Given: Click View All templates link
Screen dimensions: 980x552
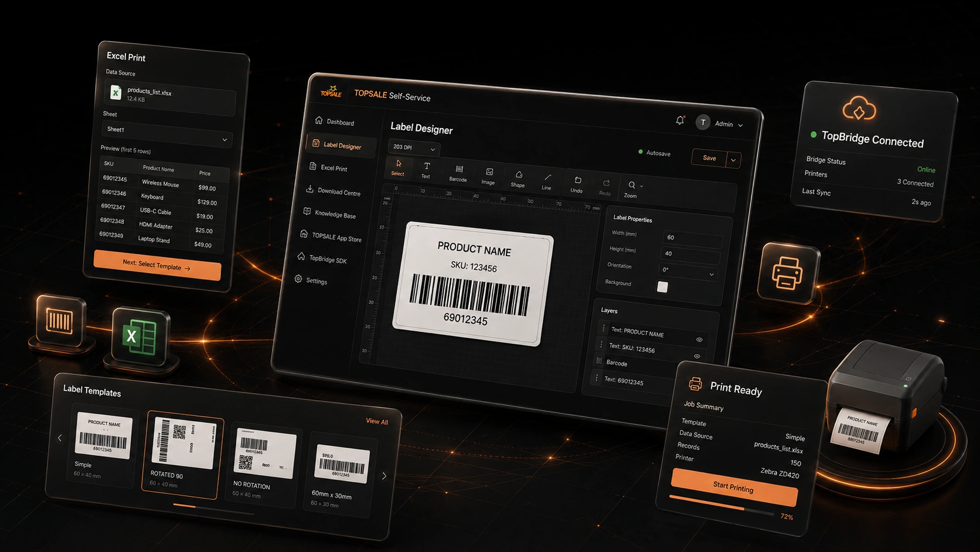Looking at the screenshot, I should [377, 421].
